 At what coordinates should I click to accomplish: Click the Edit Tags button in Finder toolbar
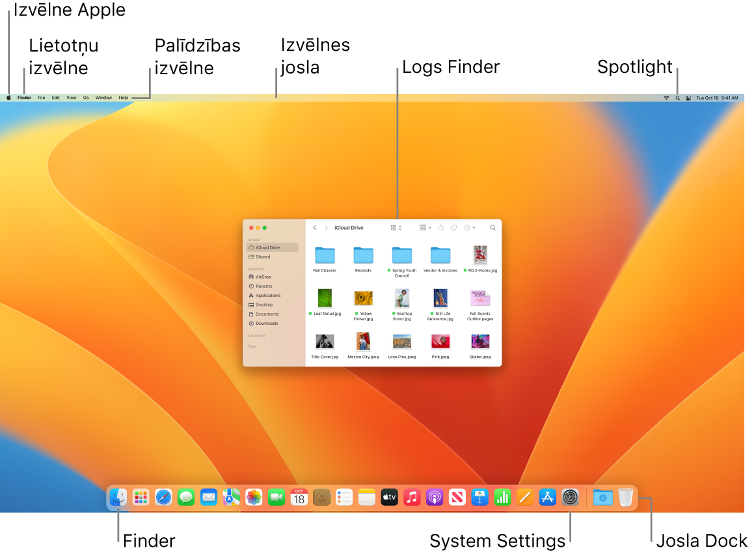click(x=453, y=228)
